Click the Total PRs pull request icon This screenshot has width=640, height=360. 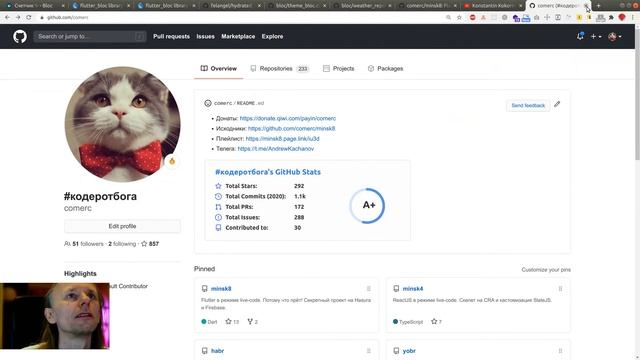point(218,207)
